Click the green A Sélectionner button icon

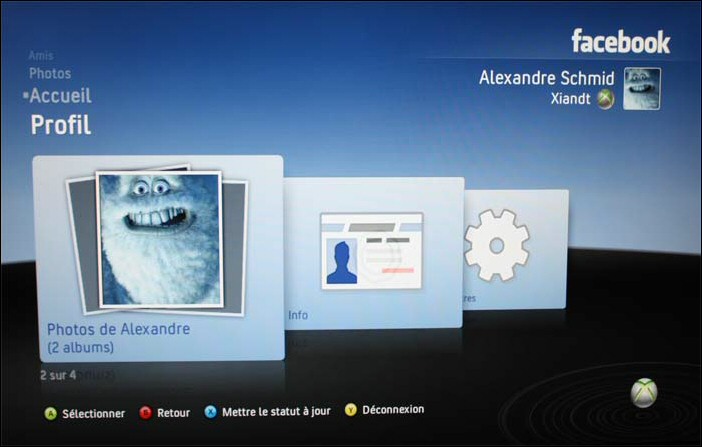tap(51, 413)
